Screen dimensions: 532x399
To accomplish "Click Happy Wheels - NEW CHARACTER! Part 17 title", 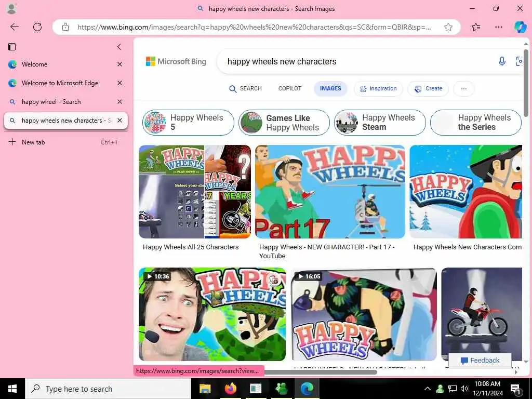I will click(327, 251).
